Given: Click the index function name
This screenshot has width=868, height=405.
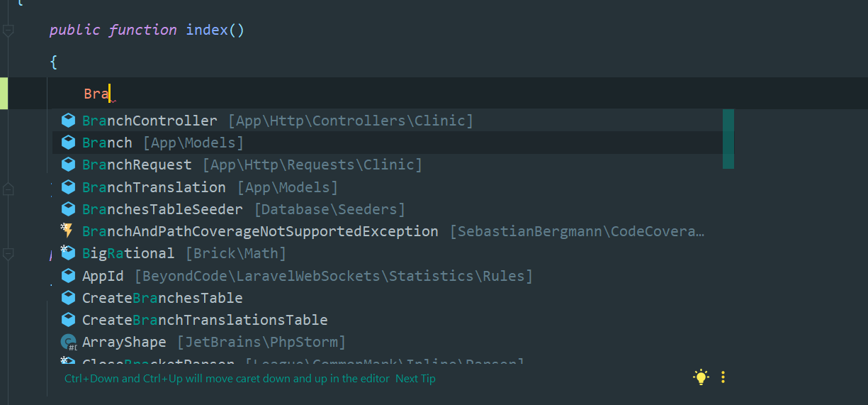Looking at the screenshot, I should 207,30.
